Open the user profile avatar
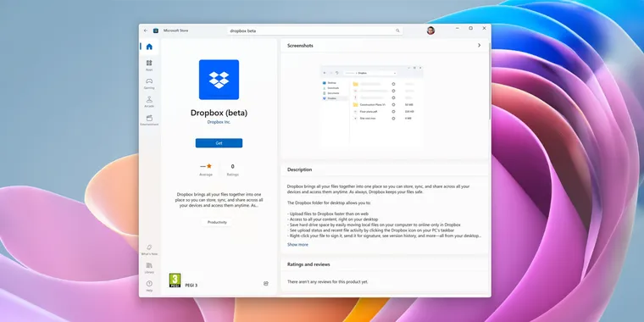This screenshot has width=644, height=322. point(430,31)
